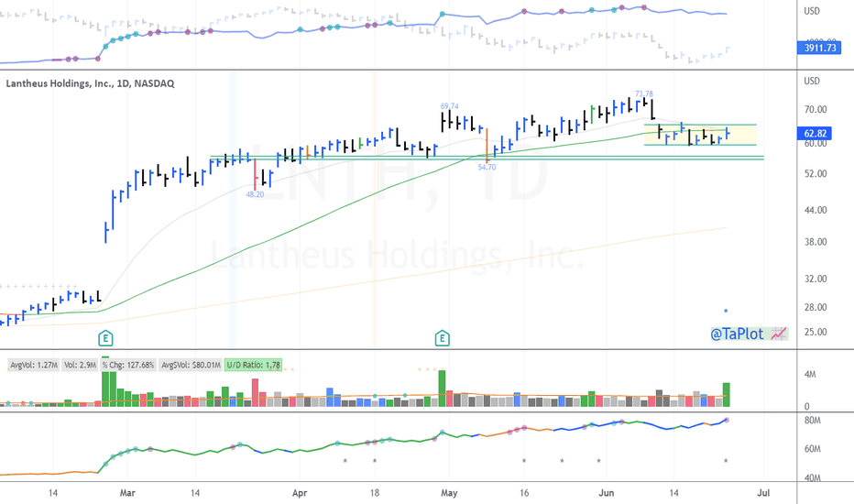Select the AvgVol: 1.27M label
Screen dimensions: 854x504
click(x=34, y=365)
